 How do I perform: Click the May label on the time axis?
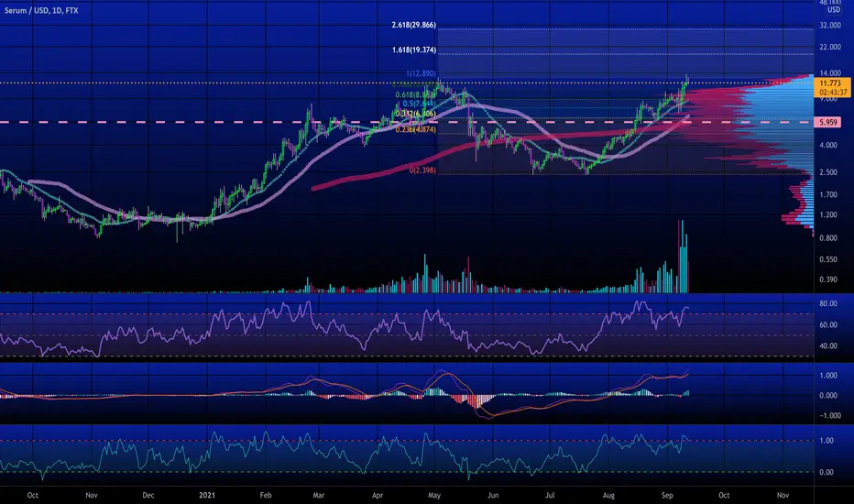click(x=434, y=495)
